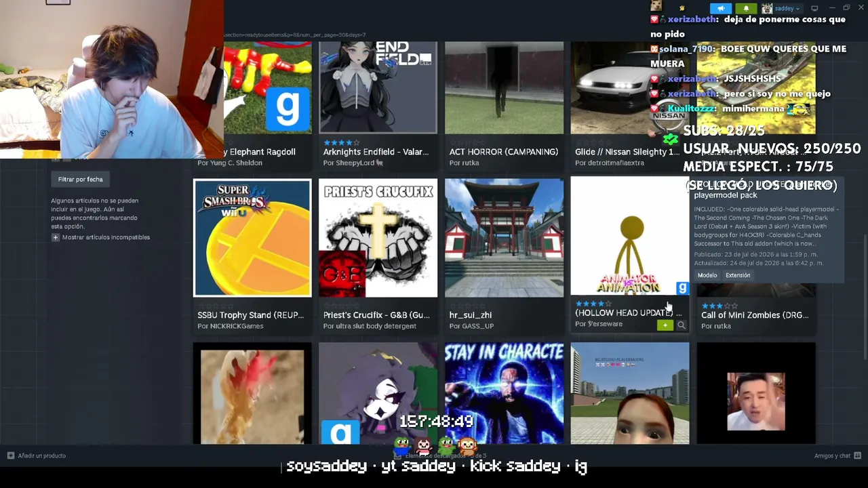Maximize the Steam window
The image size is (868, 488).
click(x=846, y=8)
